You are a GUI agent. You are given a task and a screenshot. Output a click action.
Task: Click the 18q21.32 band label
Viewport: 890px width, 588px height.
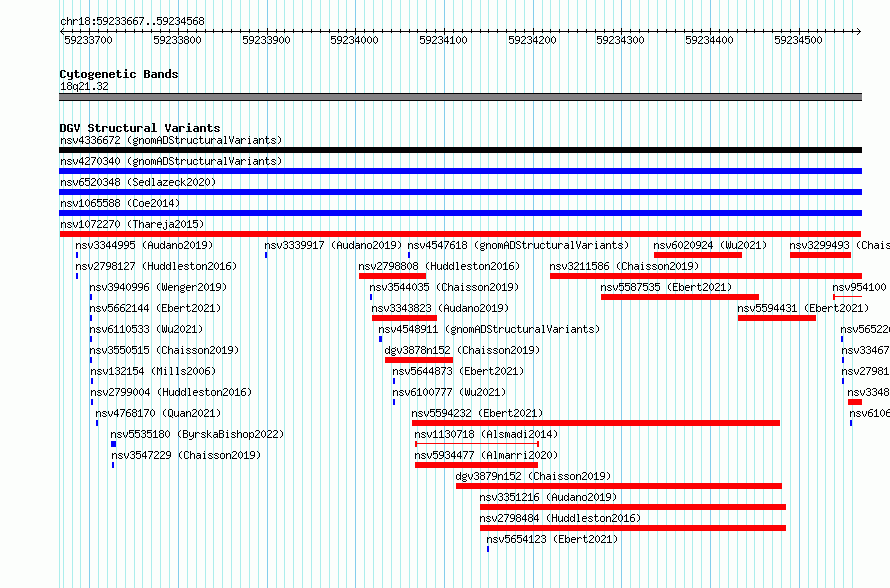tap(84, 86)
